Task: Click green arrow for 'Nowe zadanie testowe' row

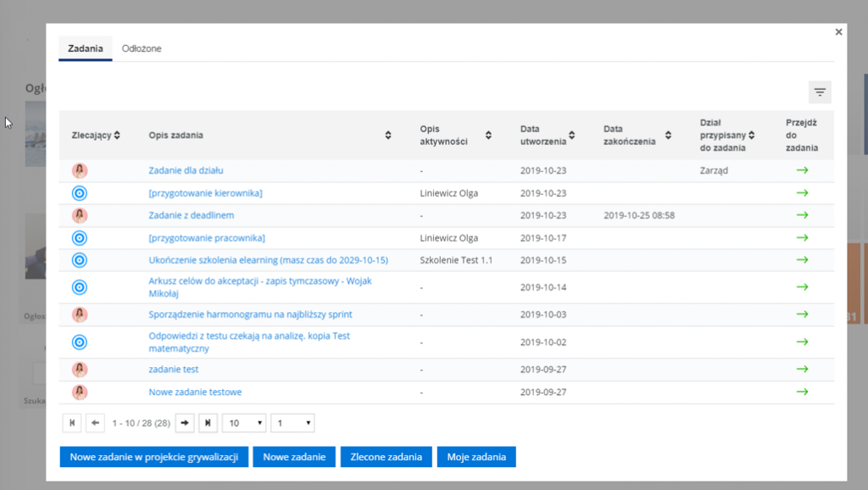Action: coord(802,392)
